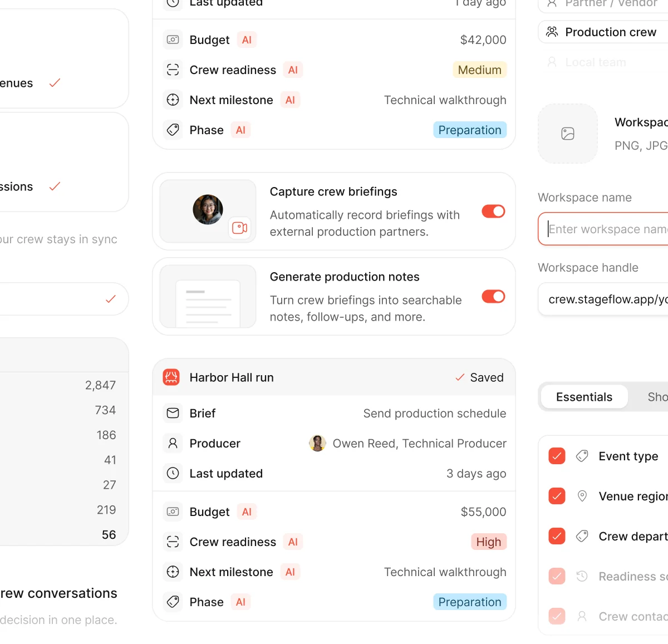Uncheck the Crew department checkbox
The image size is (668, 644).
click(557, 536)
